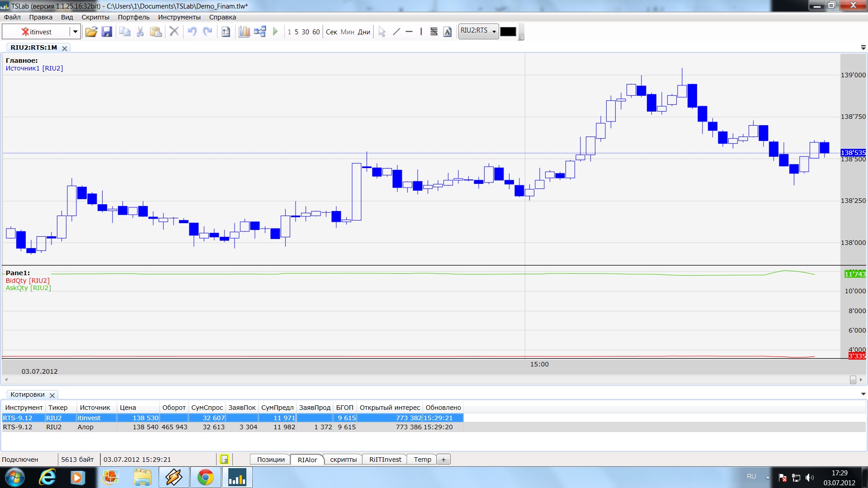This screenshot has width=868, height=488.
Task: Close the Котировки tab
Action: (52, 395)
